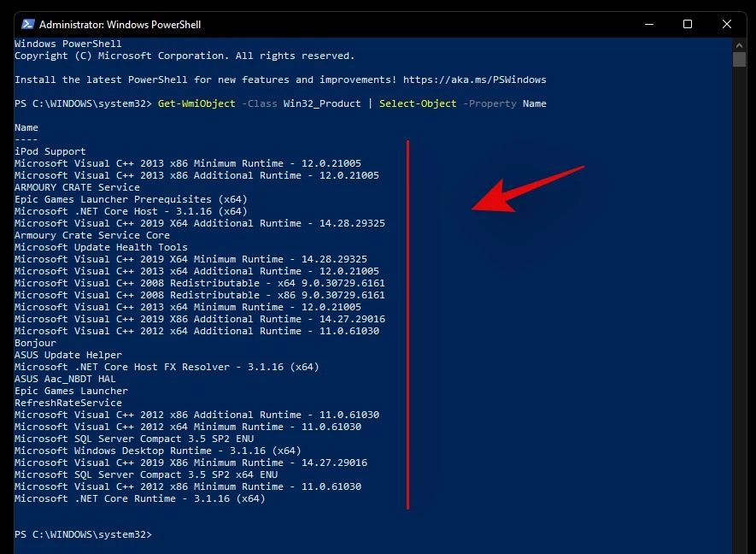Click Microsoft Update Health Tools entry
The width and height of the screenshot is (756, 554).
(101, 247)
